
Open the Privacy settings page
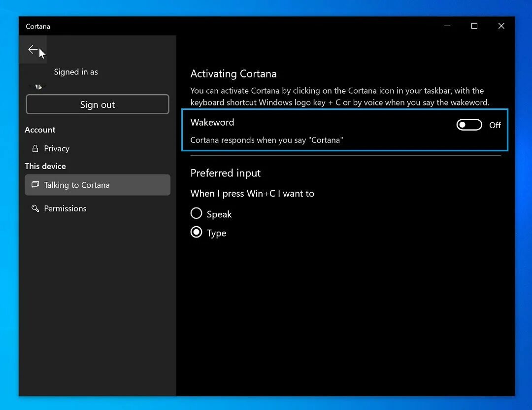point(98,149)
